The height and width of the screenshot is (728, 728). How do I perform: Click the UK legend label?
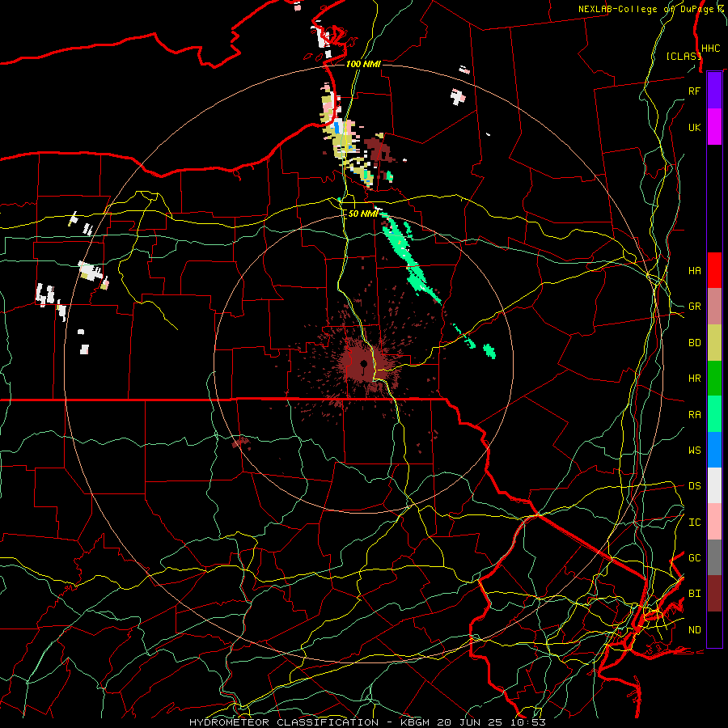click(x=694, y=127)
